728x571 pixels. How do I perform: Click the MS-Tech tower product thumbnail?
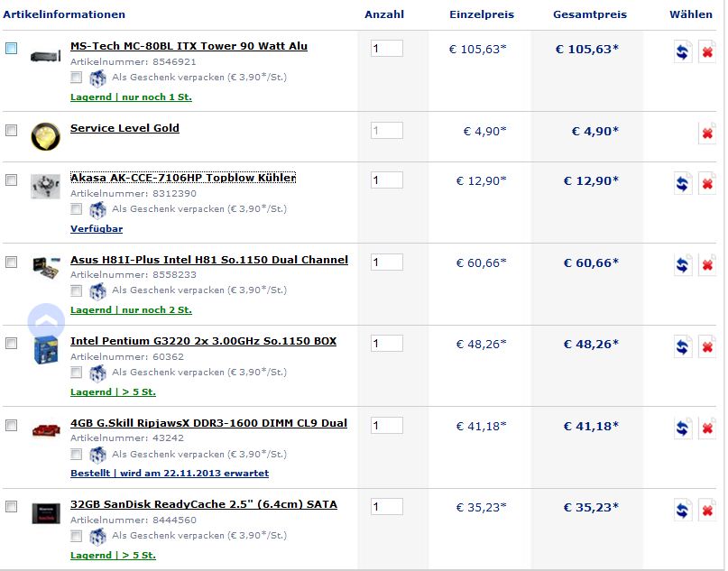tap(45, 56)
